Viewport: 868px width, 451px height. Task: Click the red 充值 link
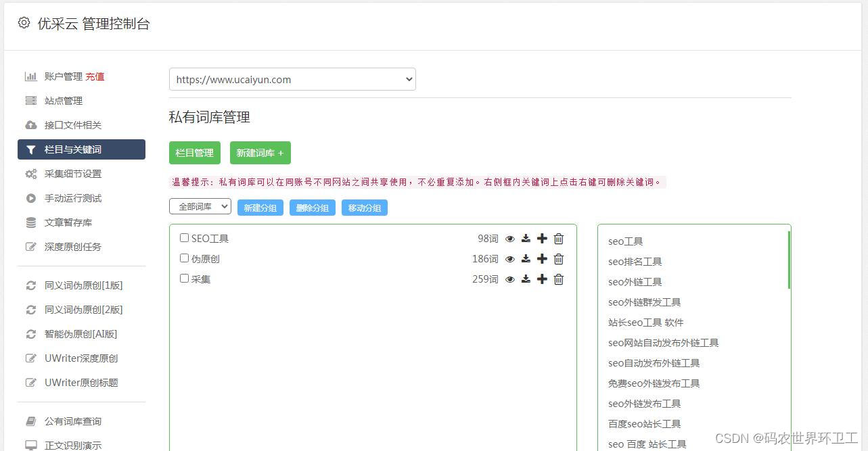pos(95,76)
